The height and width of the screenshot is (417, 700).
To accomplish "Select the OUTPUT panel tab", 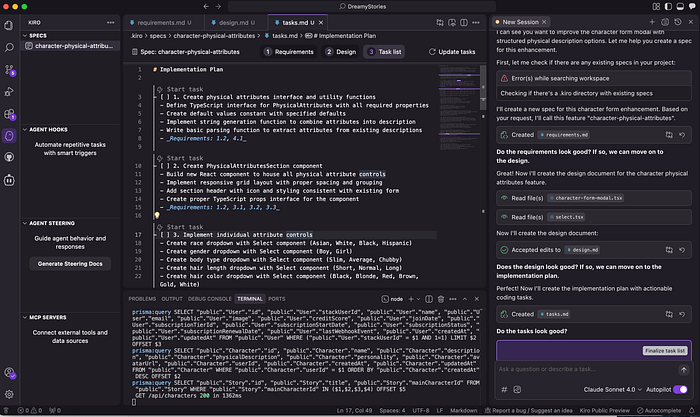I will (172, 299).
